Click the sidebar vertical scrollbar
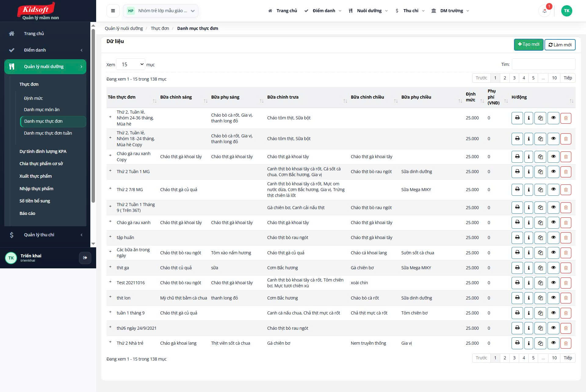 tap(93, 116)
